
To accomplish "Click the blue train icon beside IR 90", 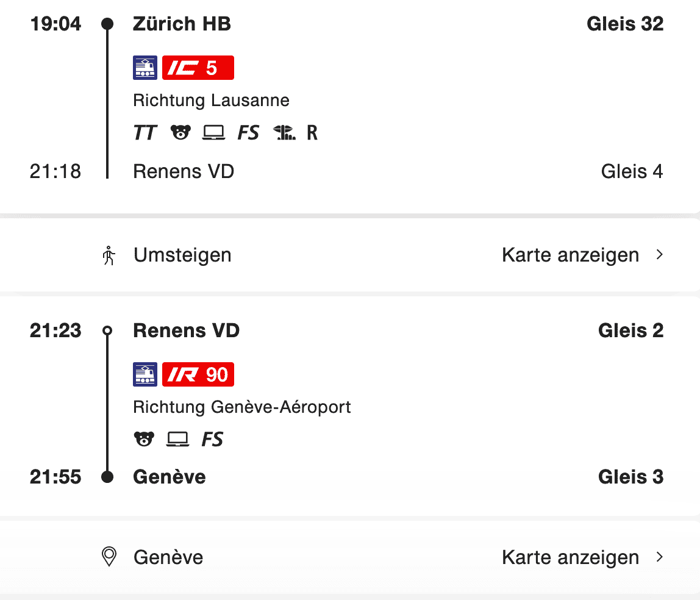I will click(145, 374).
